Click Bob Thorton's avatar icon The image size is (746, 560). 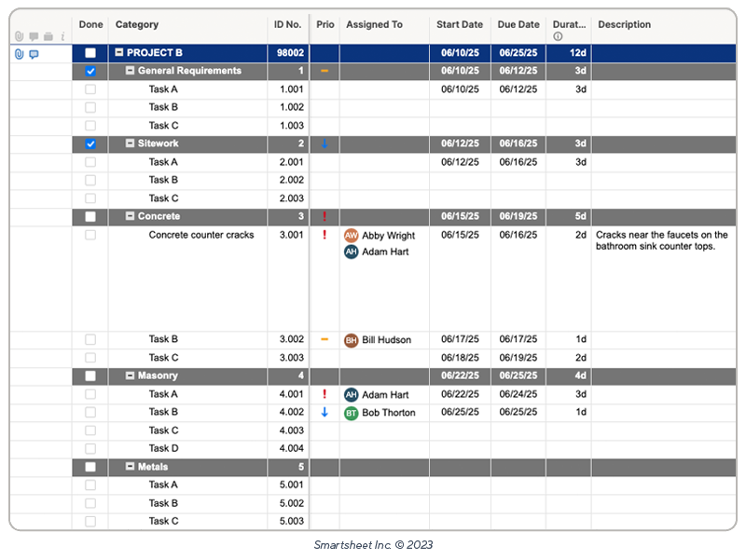pyautogui.click(x=352, y=412)
